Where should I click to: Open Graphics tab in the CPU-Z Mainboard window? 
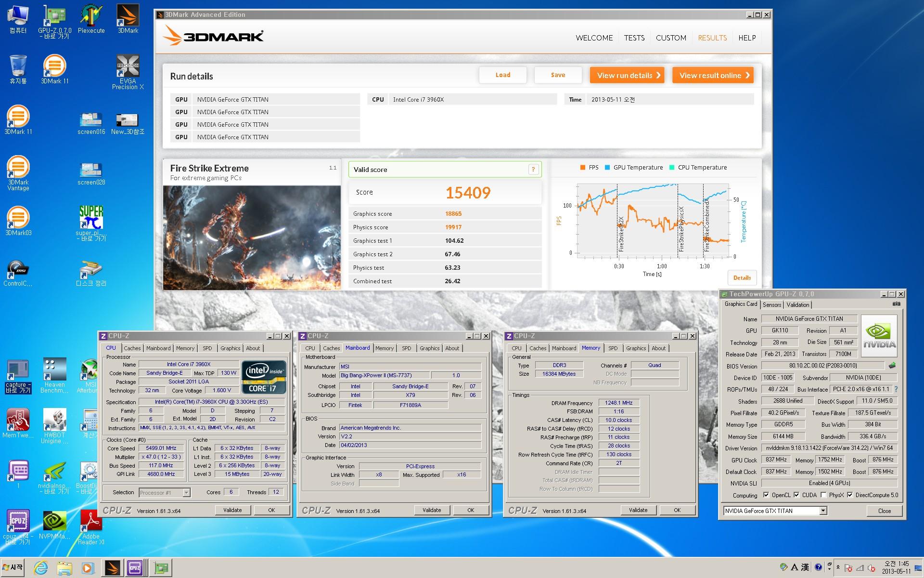point(429,348)
